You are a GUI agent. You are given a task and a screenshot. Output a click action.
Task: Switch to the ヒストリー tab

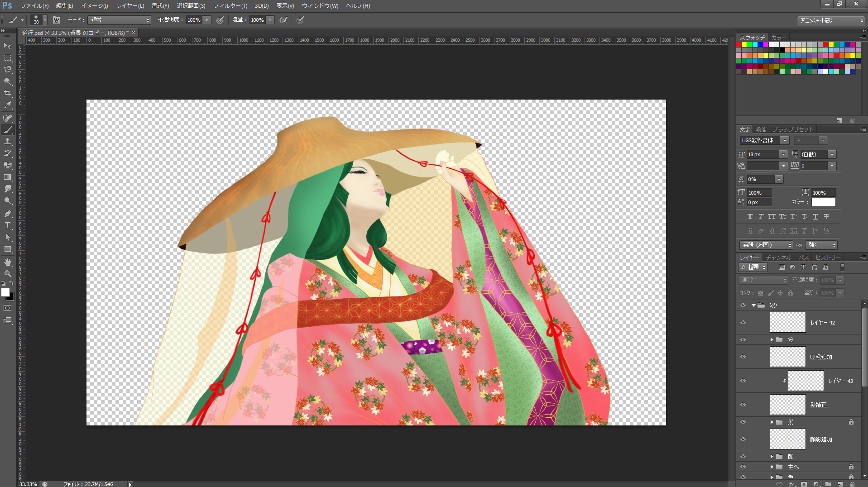point(828,257)
